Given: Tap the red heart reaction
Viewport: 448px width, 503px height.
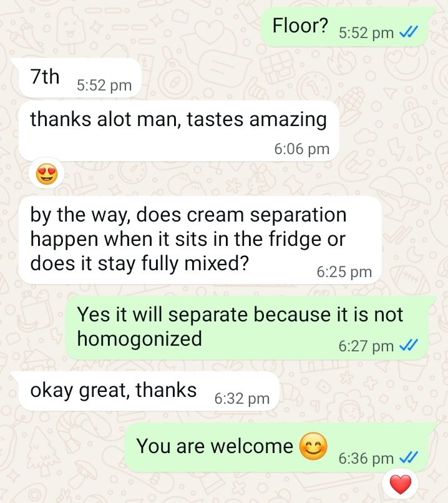Looking at the screenshot, I should coord(400,485).
